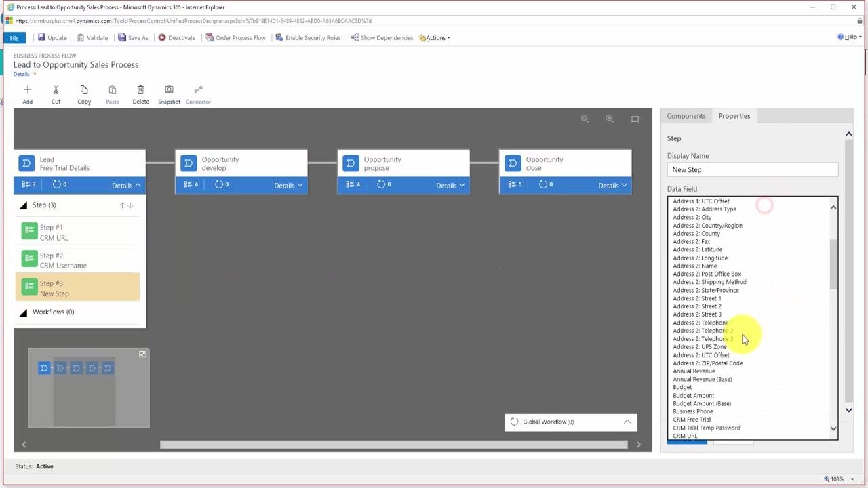Screen dimensions: 868x488
Task: Click the Global Workflow spinner icon
Action: coord(514,422)
